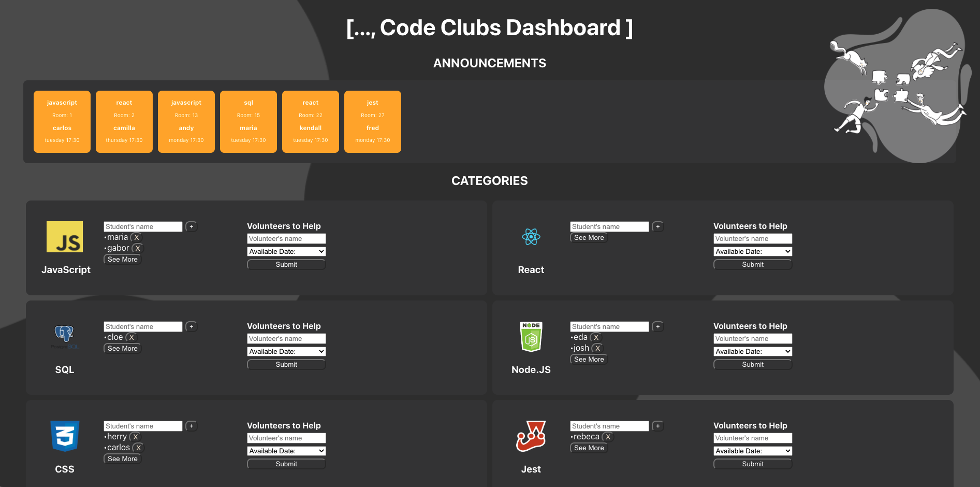
Task: Remove student cloe with X button
Action: pyautogui.click(x=131, y=337)
